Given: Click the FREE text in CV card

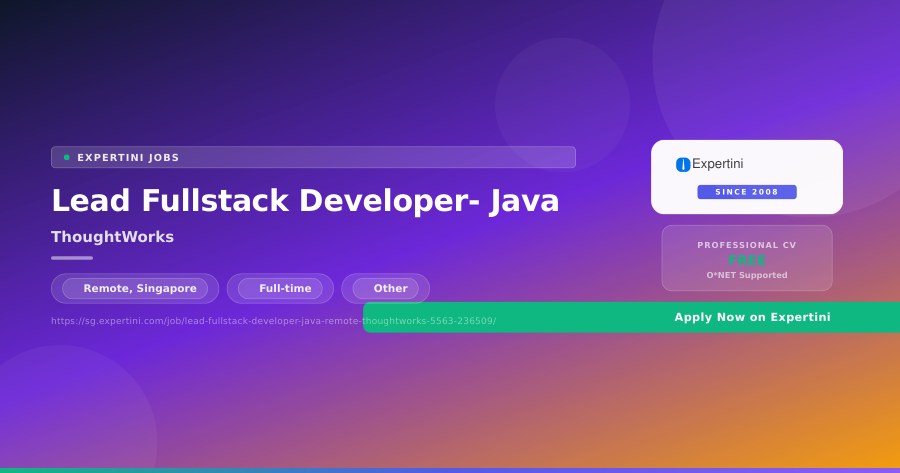Looking at the screenshot, I should point(747,261).
